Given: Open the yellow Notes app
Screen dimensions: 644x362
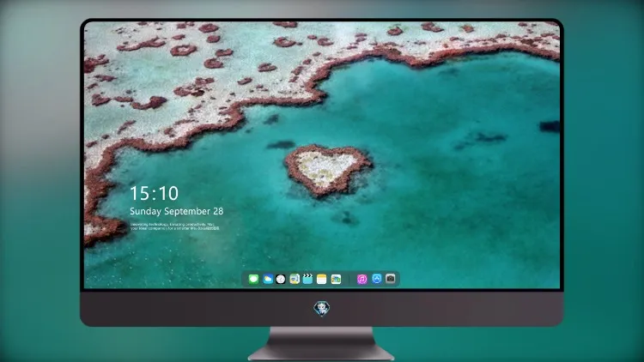Looking at the screenshot, I should [x=322, y=279].
